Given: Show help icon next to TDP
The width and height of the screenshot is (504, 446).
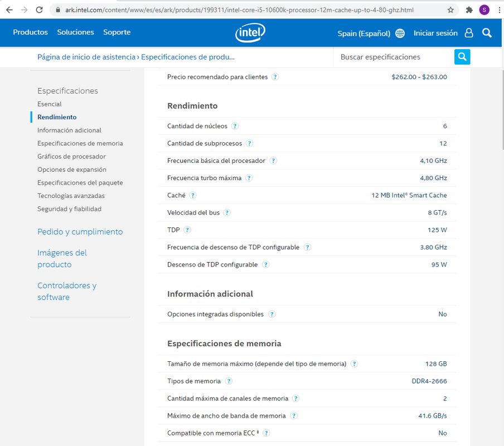Looking at the screenshot, I should click(x=187, y=230).
